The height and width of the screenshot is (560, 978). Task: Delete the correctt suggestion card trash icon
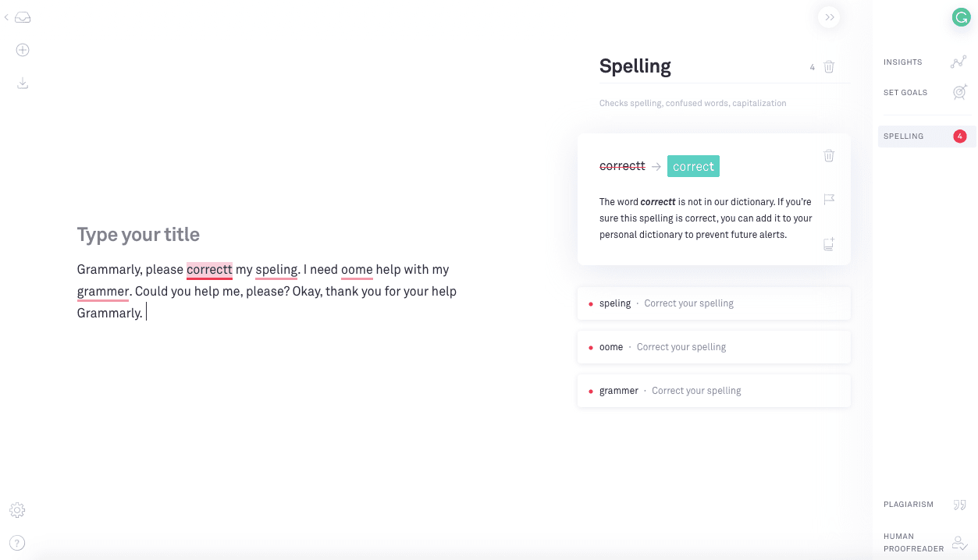[829, 156]
